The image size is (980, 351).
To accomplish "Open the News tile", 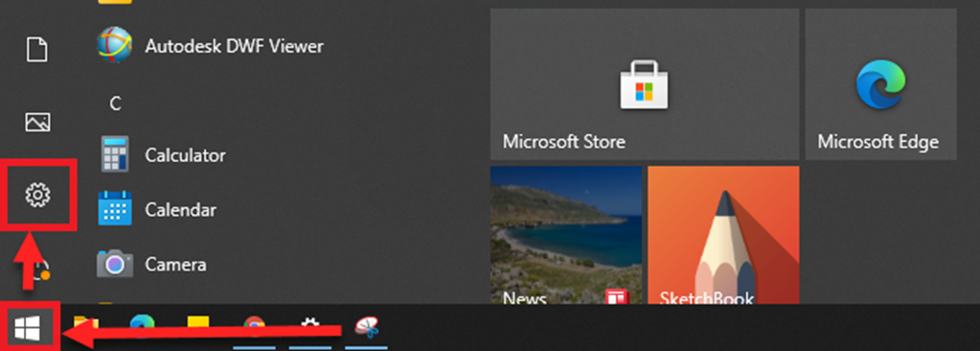I will pos(566,235).
